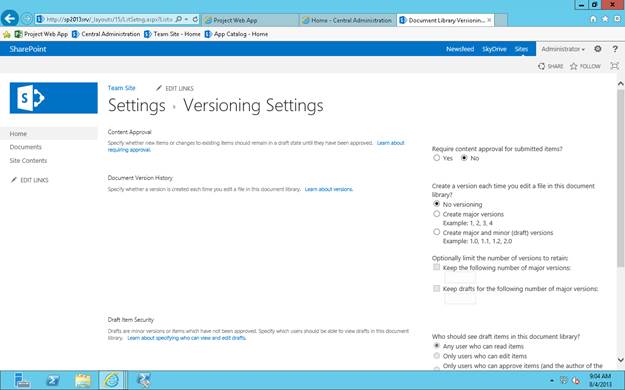The width and height of the screenshot is (625, 390).
Task: Toggle the focus on content icon
Action: 615,66
